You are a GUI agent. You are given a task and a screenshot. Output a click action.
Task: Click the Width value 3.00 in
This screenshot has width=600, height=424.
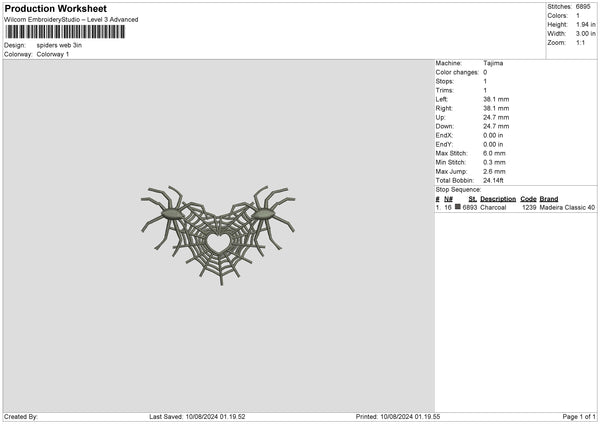coord(585,34)
